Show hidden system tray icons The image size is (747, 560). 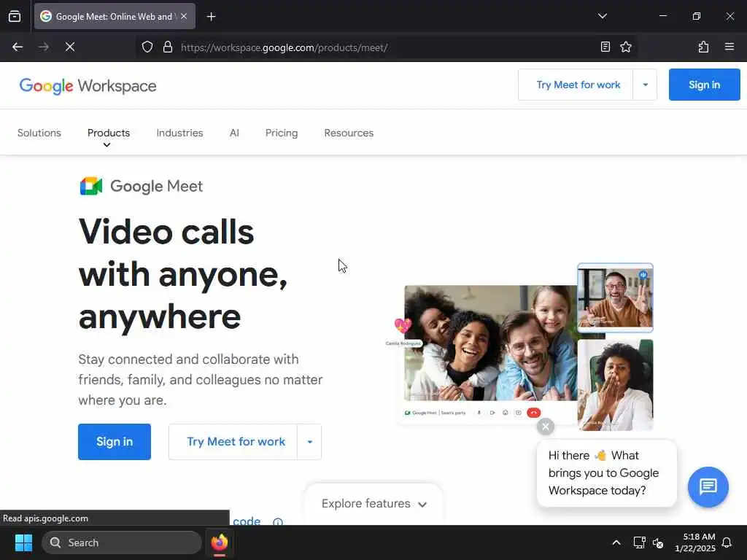[616, 542]
